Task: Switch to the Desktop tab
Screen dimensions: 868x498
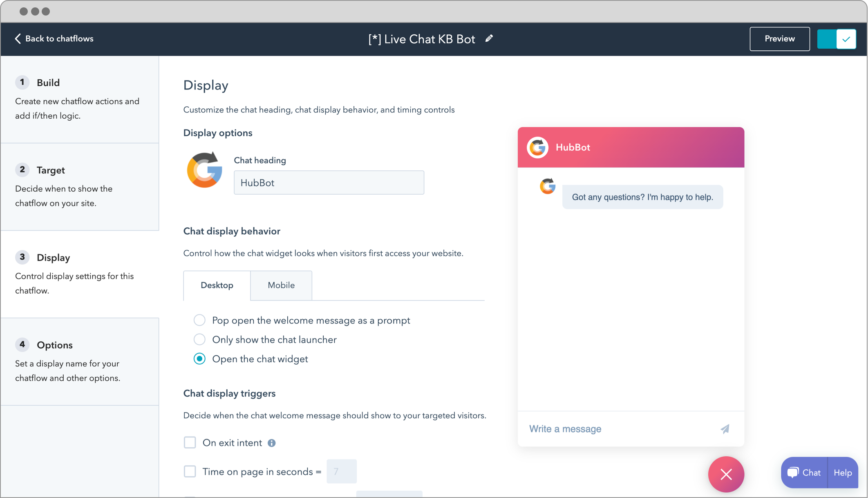Action: point(217,285)
